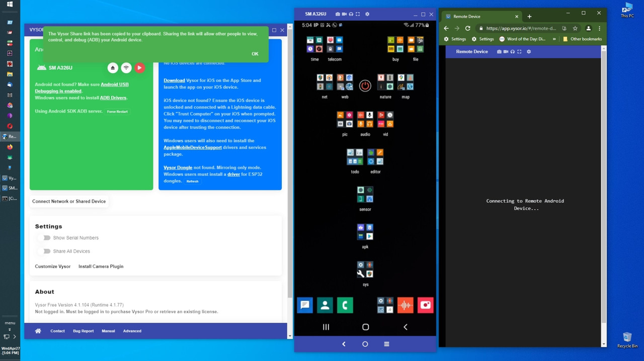Viewport: 644px width, 361px height.
Task: Toggle fullscreen in the SM A326U title bar
Action: point(358,14)
